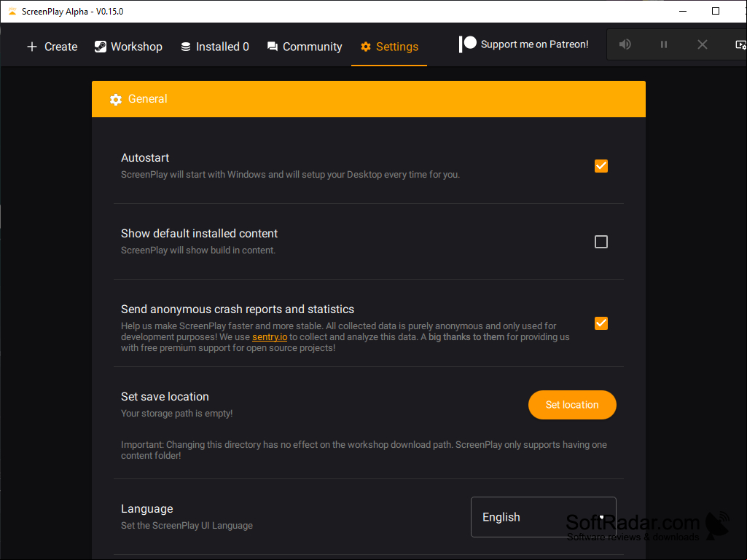Open the Workshop tab
The height and width of the screenshot is (560, 747).
click(x=128, y=47)
